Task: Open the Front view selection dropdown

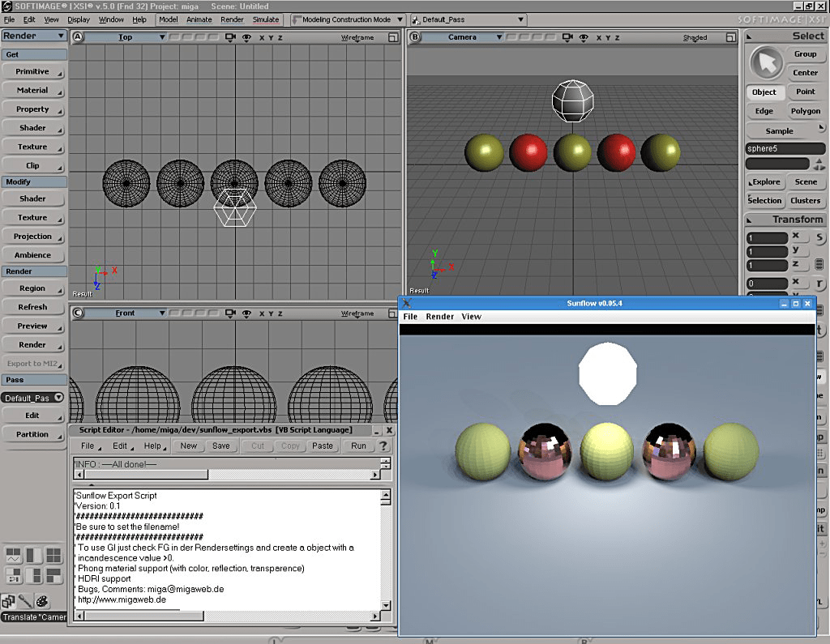Action: [x=126, y=313]
